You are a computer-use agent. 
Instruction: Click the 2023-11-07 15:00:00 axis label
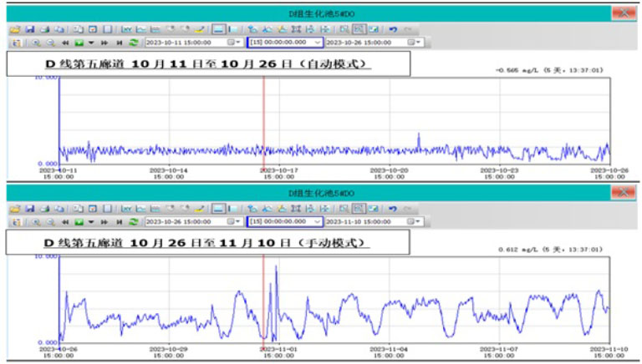point(499,352)
